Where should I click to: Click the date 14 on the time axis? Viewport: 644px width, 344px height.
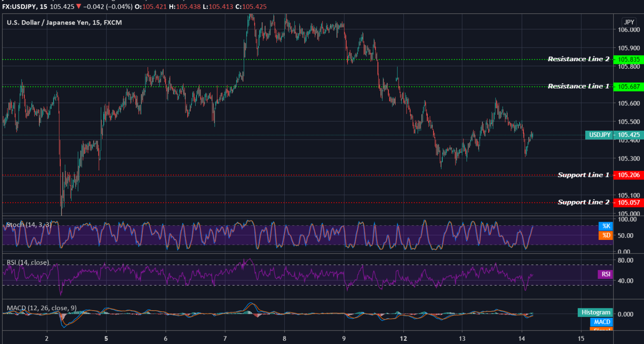coord(522,339)
